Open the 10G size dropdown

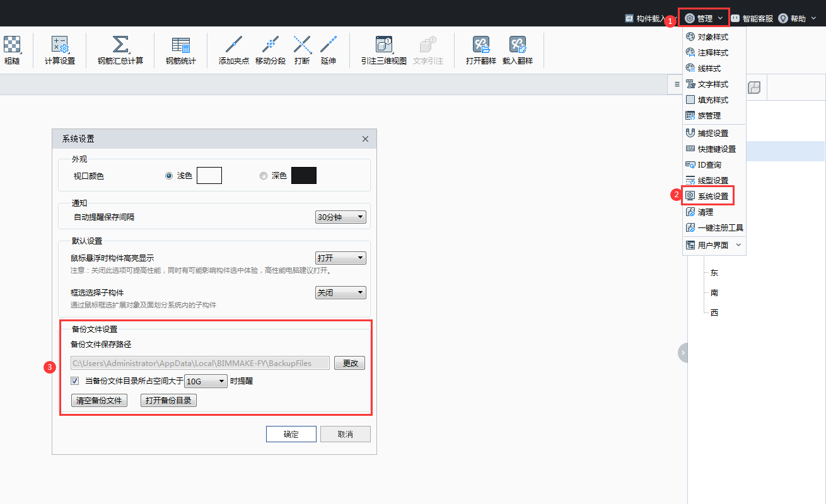tap(206, 381)
